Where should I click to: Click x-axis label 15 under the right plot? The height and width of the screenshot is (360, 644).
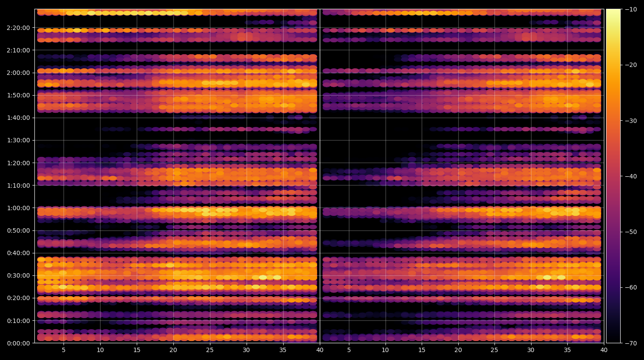(x=422, y=350)
